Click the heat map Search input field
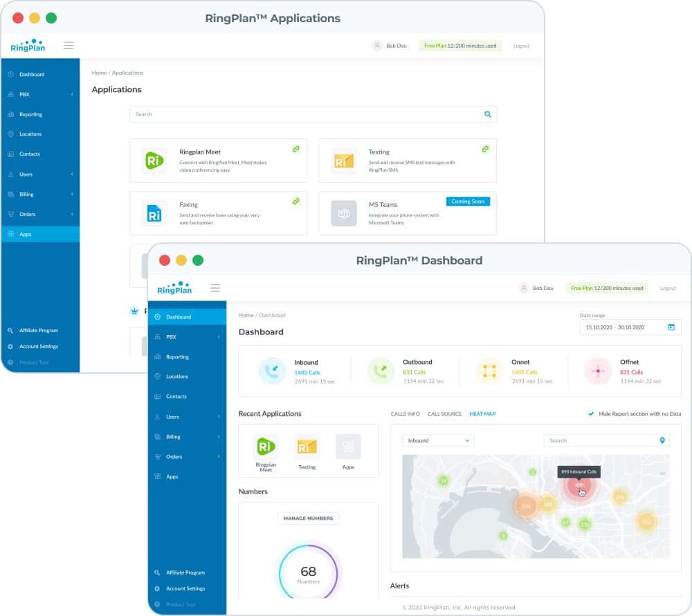The image size is (692, 616). (606, 440)
